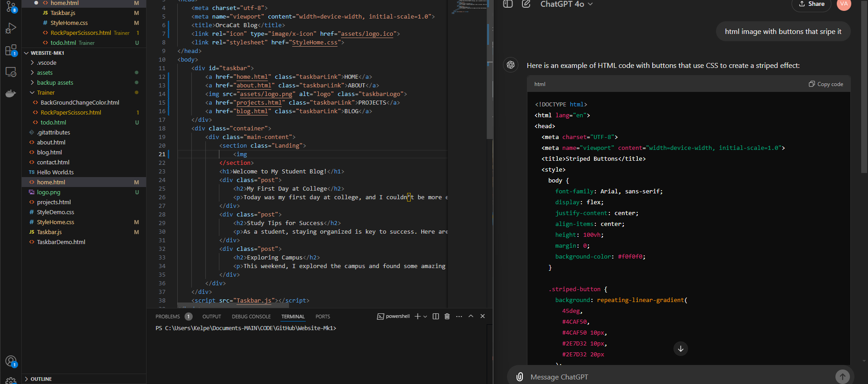Open contact.html in explorer
The height and width of the screenshot is (384, 868).
coord(84,163)
